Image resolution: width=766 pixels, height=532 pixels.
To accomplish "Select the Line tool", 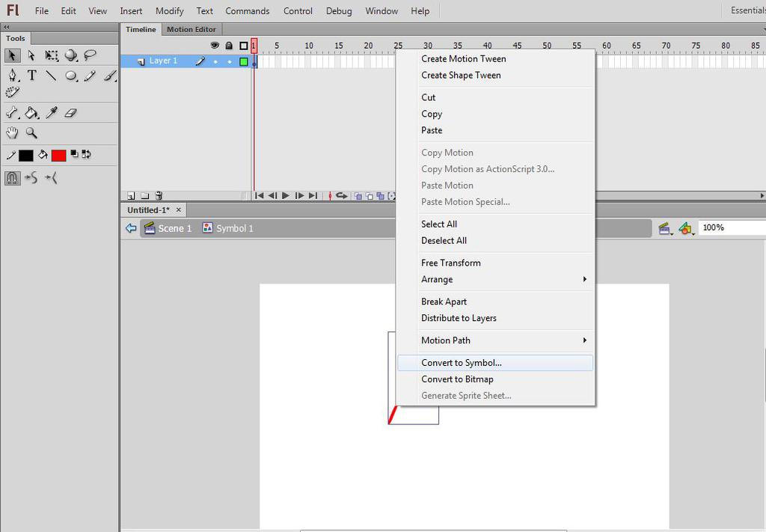I will [x=51, y=76].
